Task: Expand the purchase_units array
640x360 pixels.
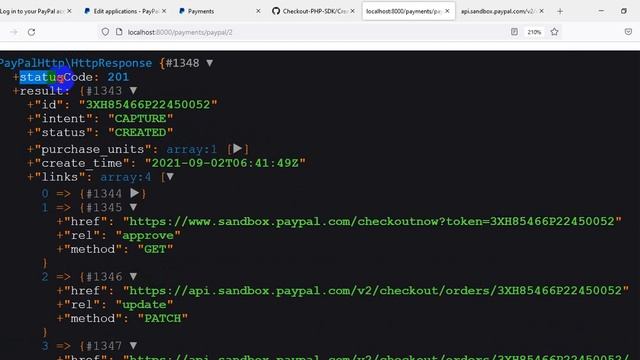Action: click(238, 149)
